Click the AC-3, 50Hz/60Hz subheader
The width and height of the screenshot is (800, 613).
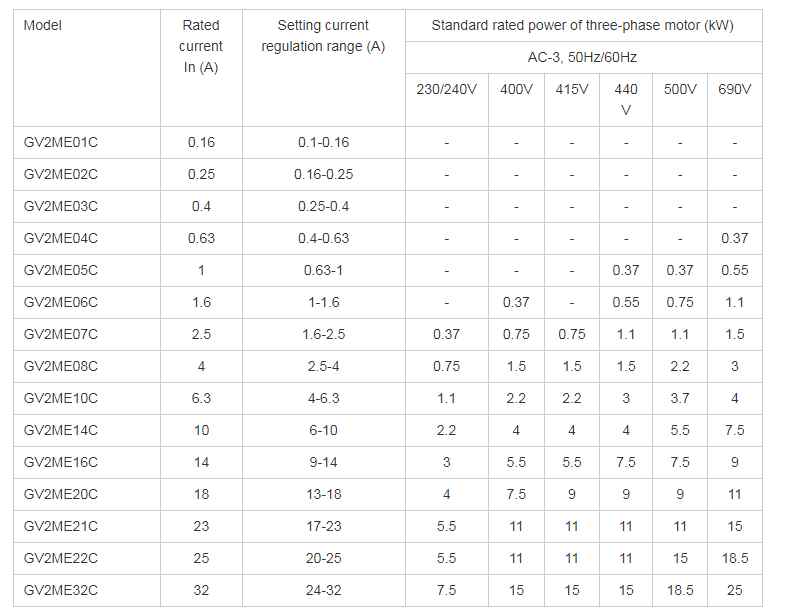pos(582,57)
